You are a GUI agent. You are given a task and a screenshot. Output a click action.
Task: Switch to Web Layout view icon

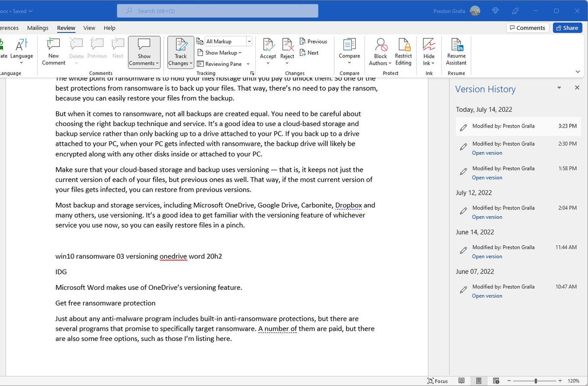tap(496, 381)
